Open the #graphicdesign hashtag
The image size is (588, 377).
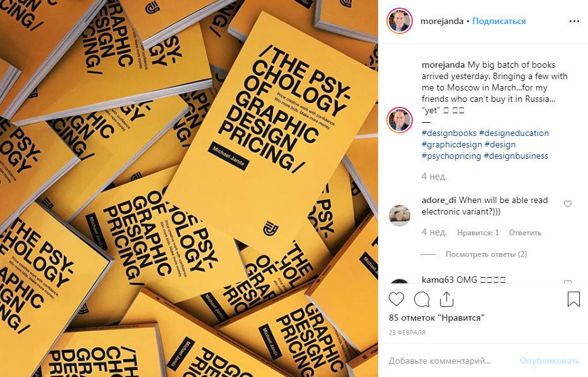[452, 144]
